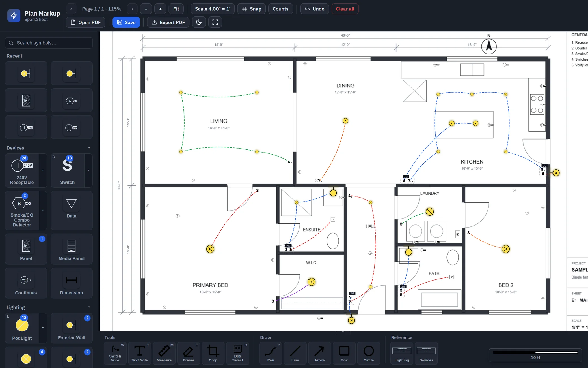
Task: Go to the previous page
Action: click(71, 9)
